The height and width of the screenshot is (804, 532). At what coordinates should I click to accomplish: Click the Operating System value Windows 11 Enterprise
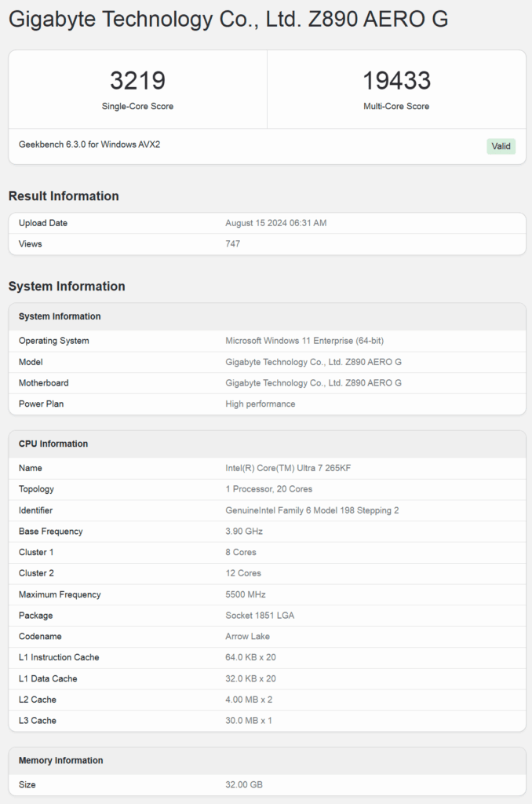304,341
